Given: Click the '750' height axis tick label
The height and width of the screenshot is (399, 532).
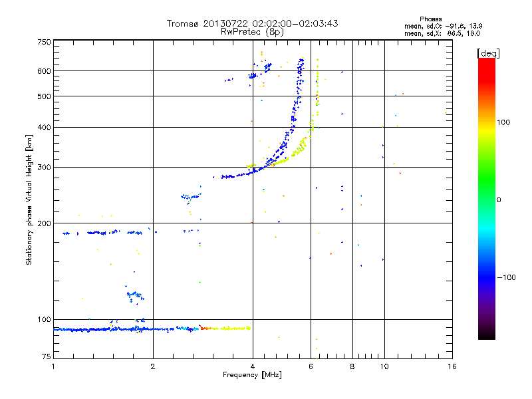Looking at the screenshot, I should [44, 42].
